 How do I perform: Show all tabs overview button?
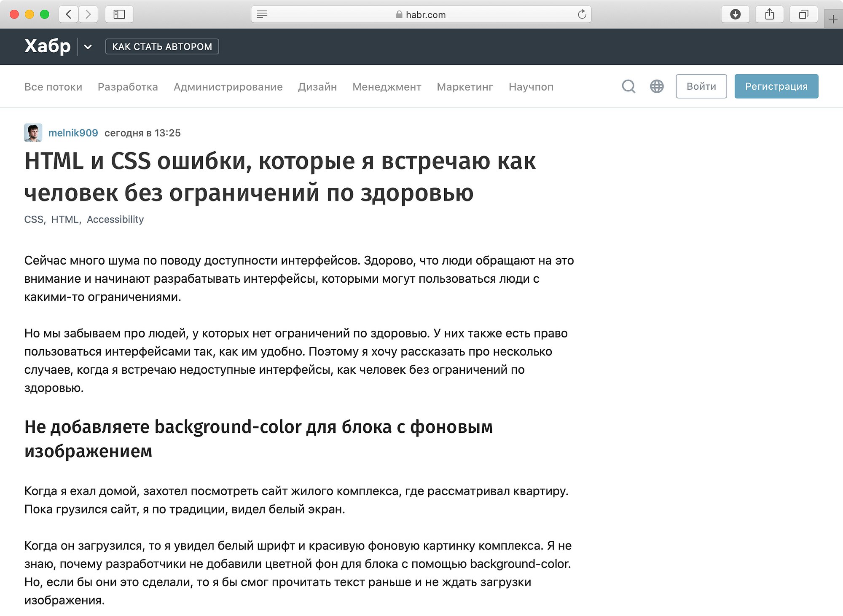pos(804,14)
